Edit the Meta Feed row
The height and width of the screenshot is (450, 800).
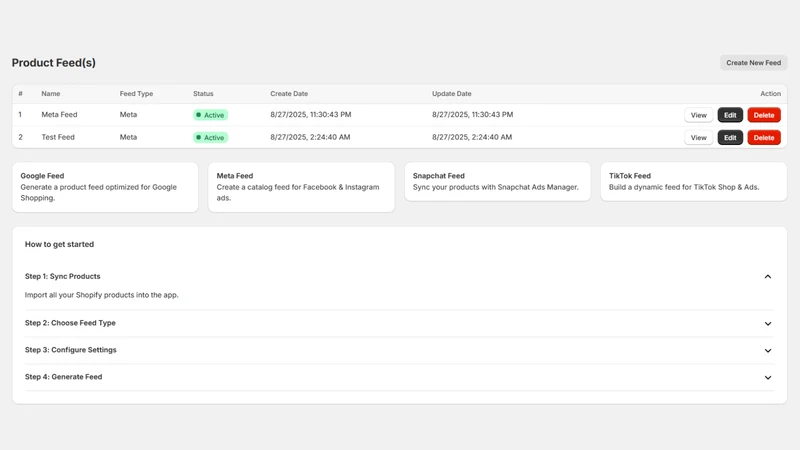coord(730,115)
